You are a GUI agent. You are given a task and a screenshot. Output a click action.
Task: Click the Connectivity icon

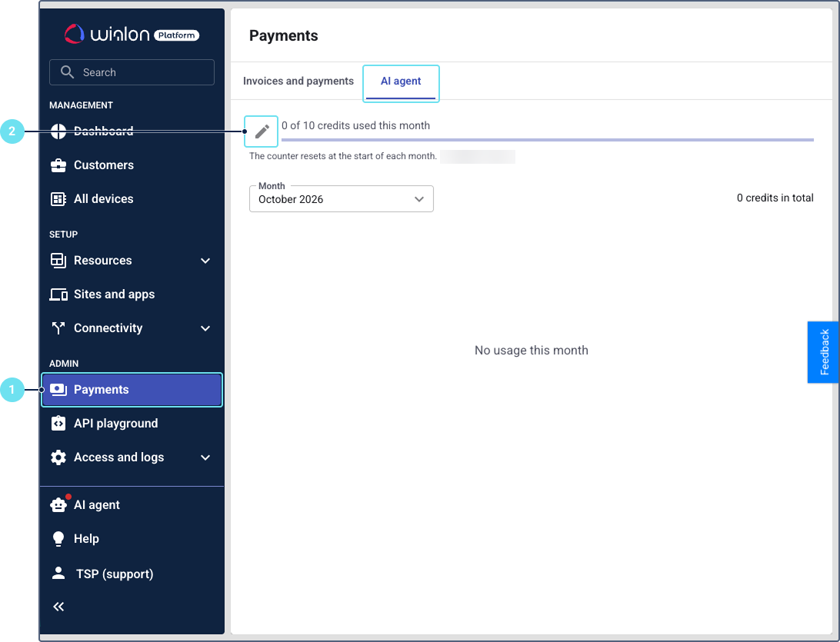tap(58, 328)
